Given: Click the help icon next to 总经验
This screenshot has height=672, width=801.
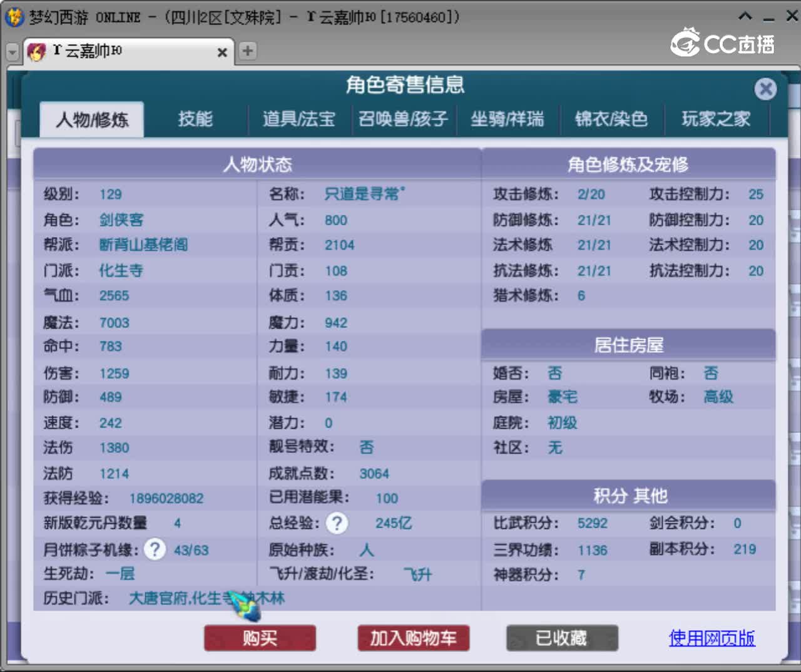Looking at the screenshot, I should click(x=337, y=523).
